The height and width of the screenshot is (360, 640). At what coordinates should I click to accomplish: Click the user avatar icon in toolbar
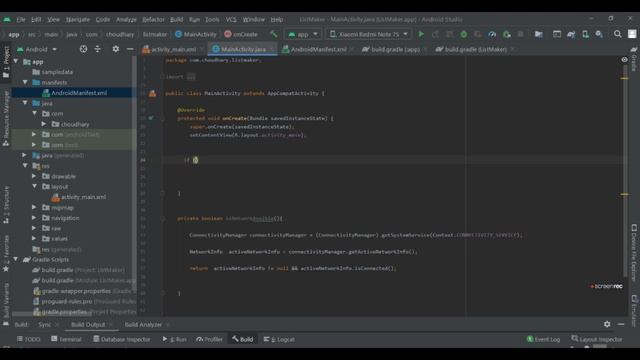[632, 34]
